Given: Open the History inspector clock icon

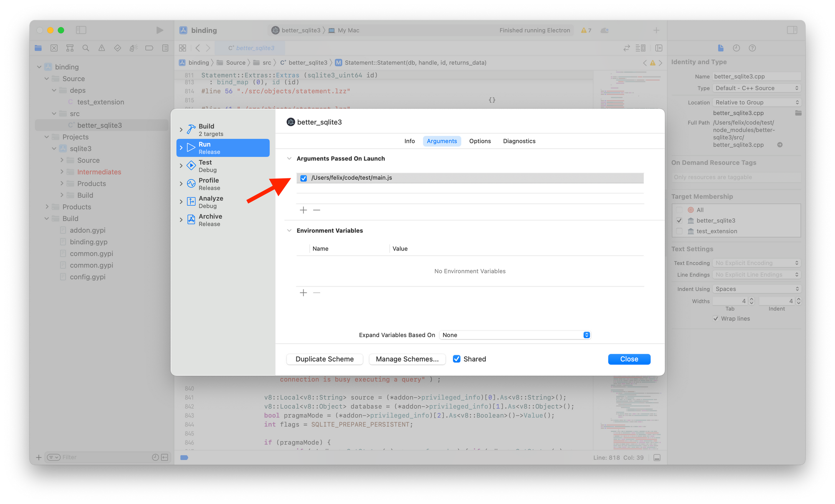Looking at the screenshot, I should 736,48.
